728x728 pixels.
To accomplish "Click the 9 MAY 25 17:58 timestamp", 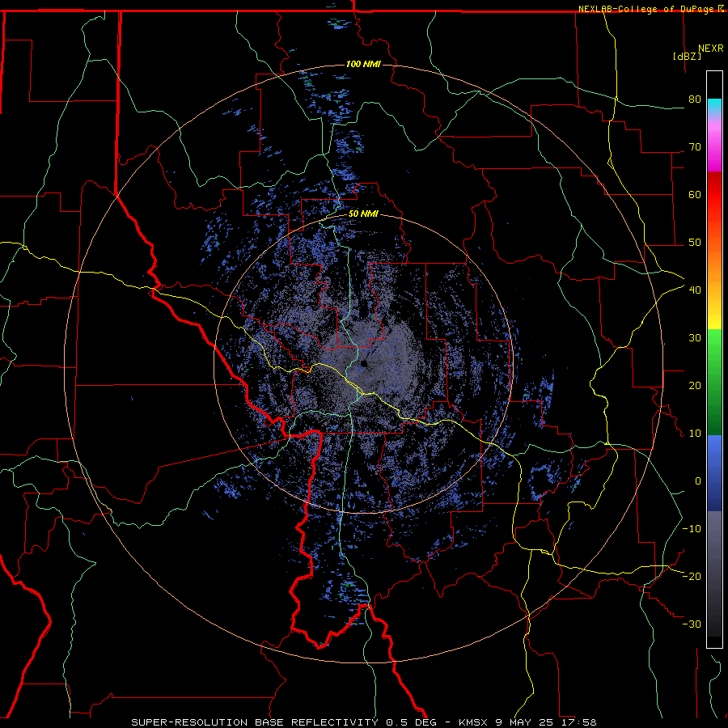I will click(545, 722).
